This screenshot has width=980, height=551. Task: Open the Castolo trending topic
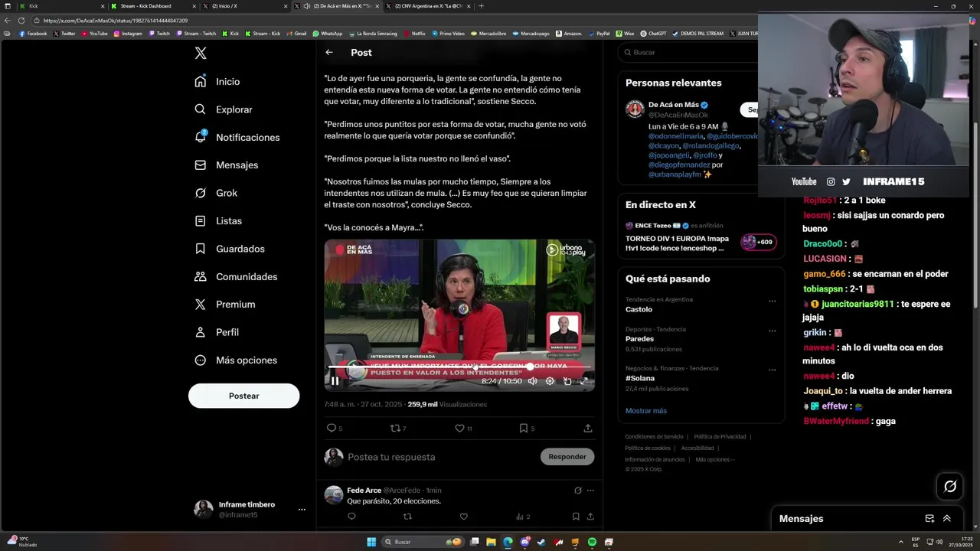(639, 310)
